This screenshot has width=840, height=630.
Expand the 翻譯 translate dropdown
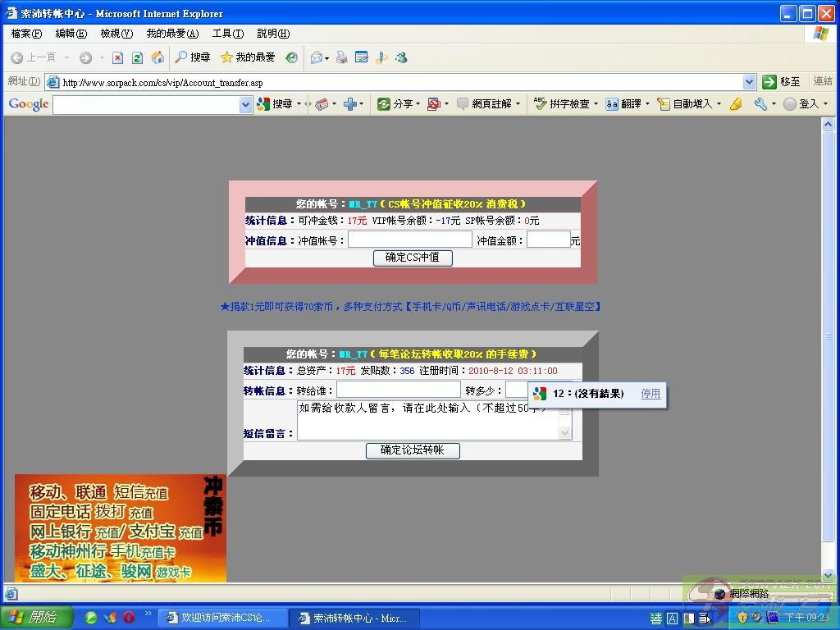click(647, 104)
